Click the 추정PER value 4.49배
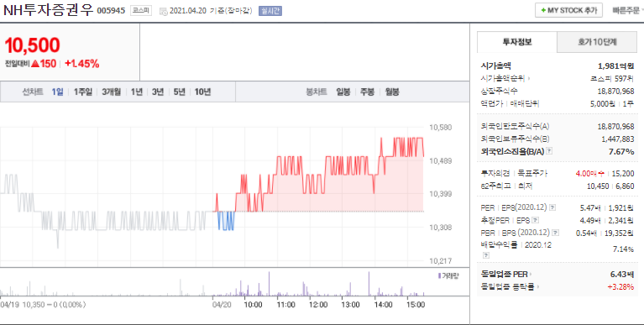The width and height of the screenshot is (644, 325). click(589, 221)
